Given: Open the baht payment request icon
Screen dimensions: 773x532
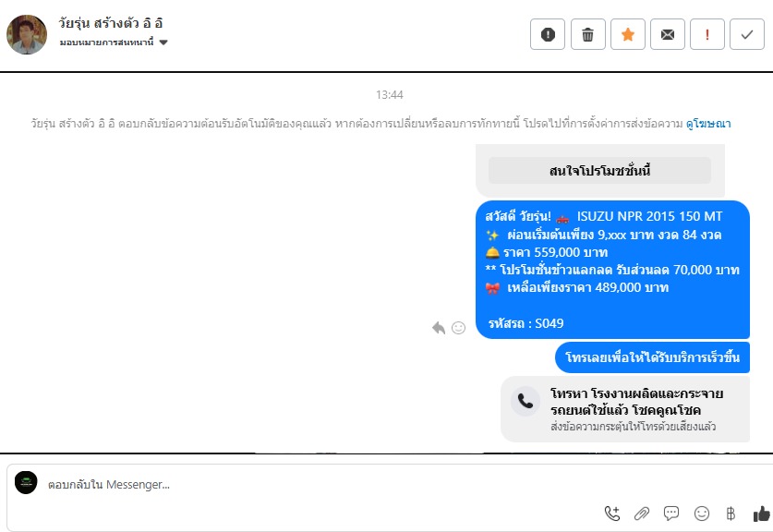Looking at the screenshot, I should (x=731, y=514).
